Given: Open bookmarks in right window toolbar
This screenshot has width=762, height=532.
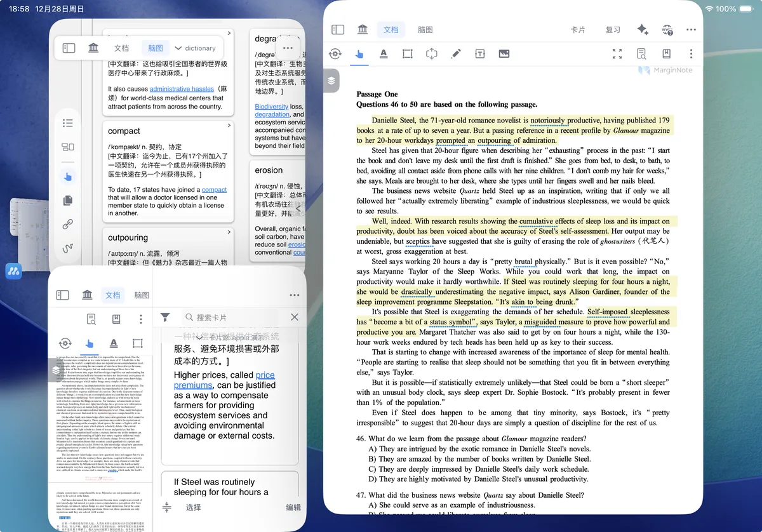Looking at the screenshot, I should click(666, 54).
